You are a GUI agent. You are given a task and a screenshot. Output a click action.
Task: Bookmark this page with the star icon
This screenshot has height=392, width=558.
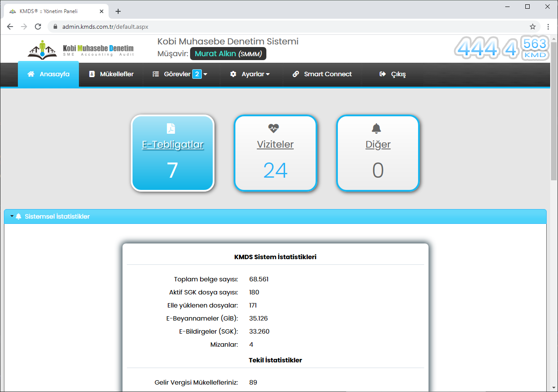tap(533, 27)
